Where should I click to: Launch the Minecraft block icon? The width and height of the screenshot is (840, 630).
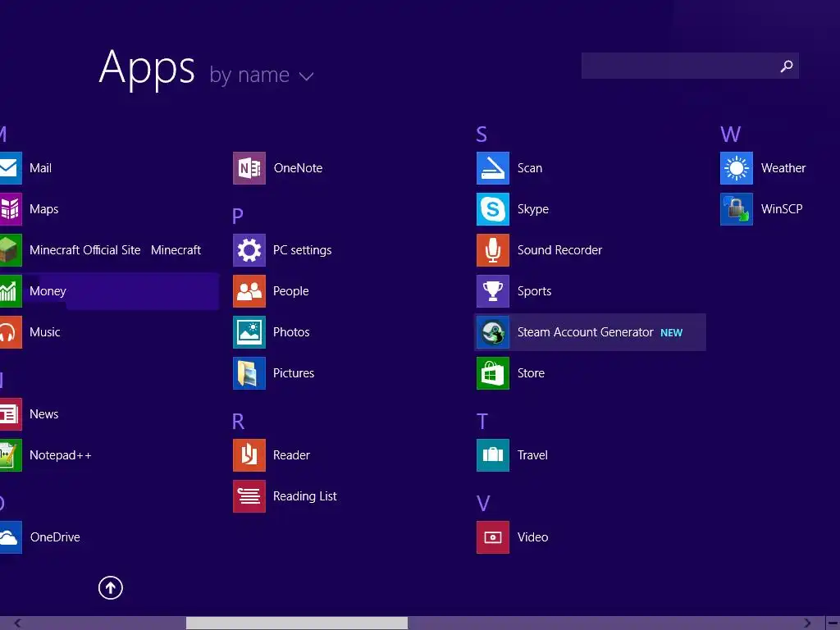(x=11, y=250)
